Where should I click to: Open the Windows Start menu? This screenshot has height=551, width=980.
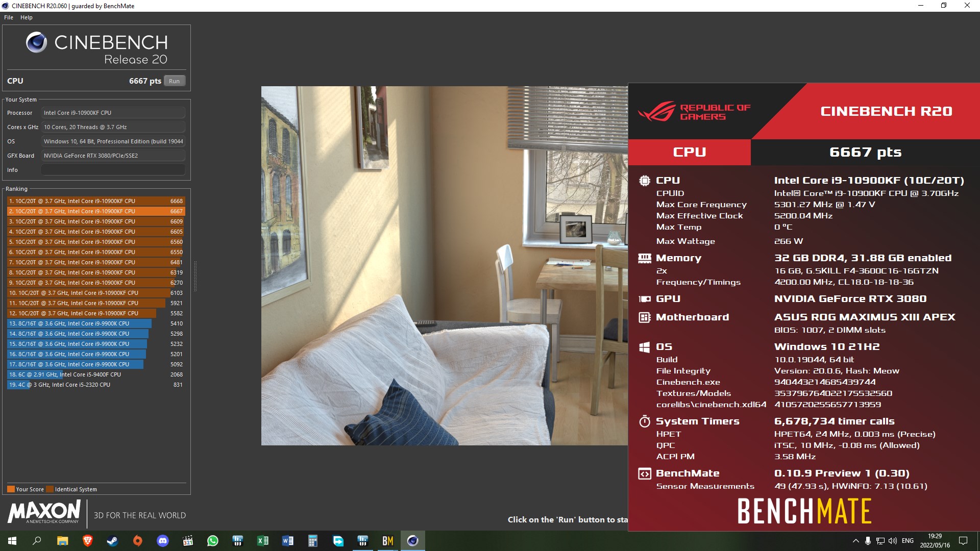[x=12, y=541]
